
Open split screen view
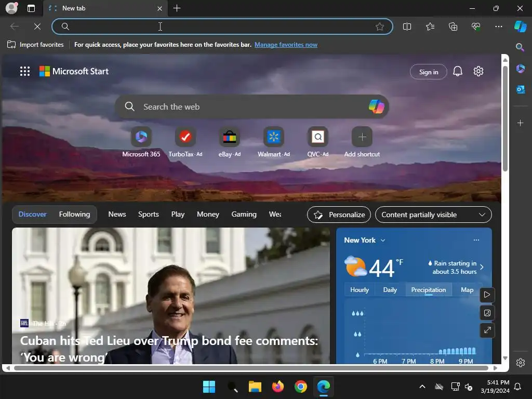[x=407, y=26]
